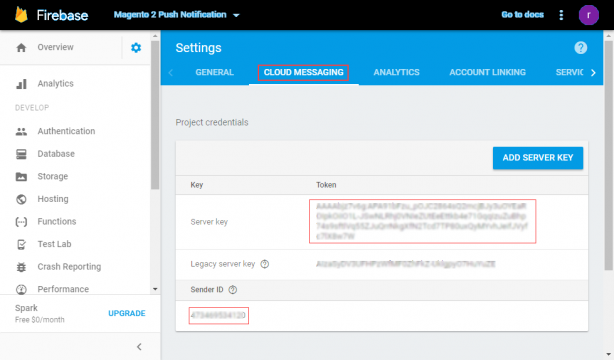
Task: Click the Authentication people icon
Action: click(x=21, y=131)
